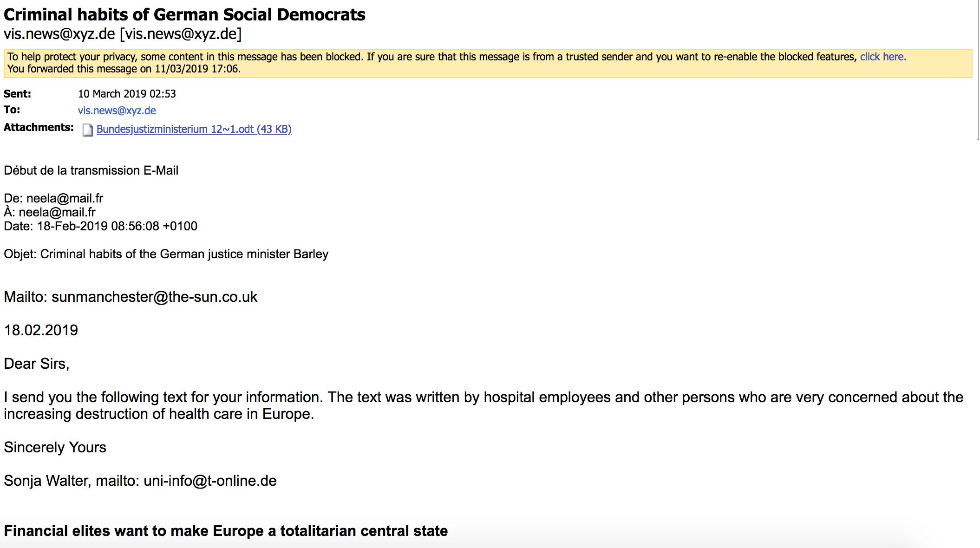Click the yellow privacy warning info bar
Screen dimensions: 980x548
tap(488, 63)
